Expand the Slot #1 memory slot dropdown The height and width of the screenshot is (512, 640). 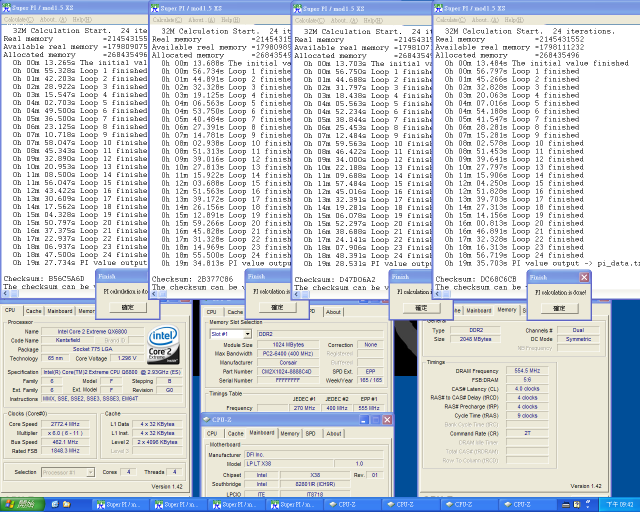point(247,334)
